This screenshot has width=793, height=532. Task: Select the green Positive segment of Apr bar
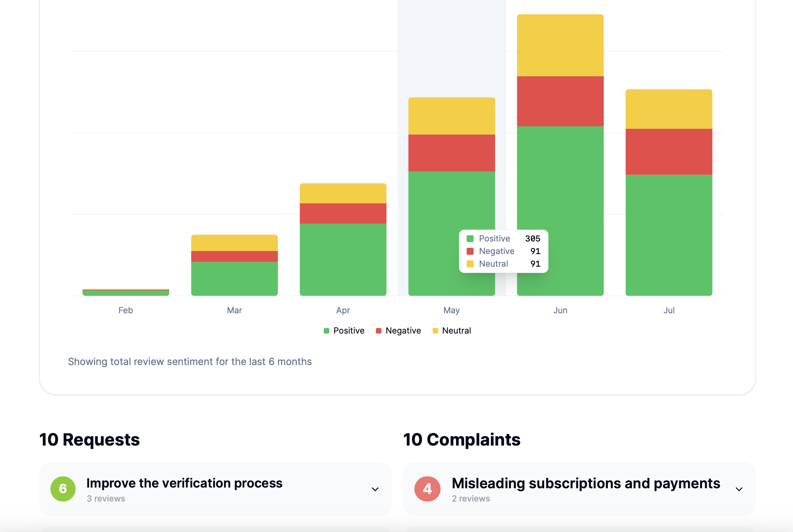(343, 259)
